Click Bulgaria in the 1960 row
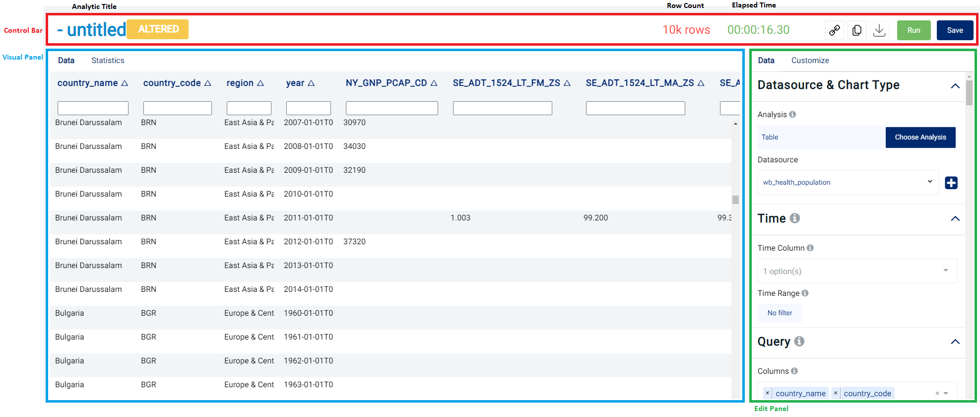 (69, 313)
